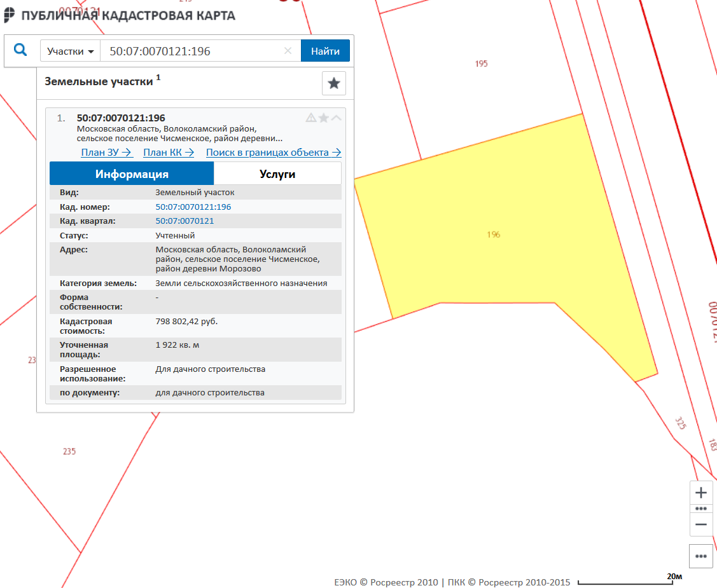Zoom out the map with minus button
This screenshot has width=717, height=588.
701,524
